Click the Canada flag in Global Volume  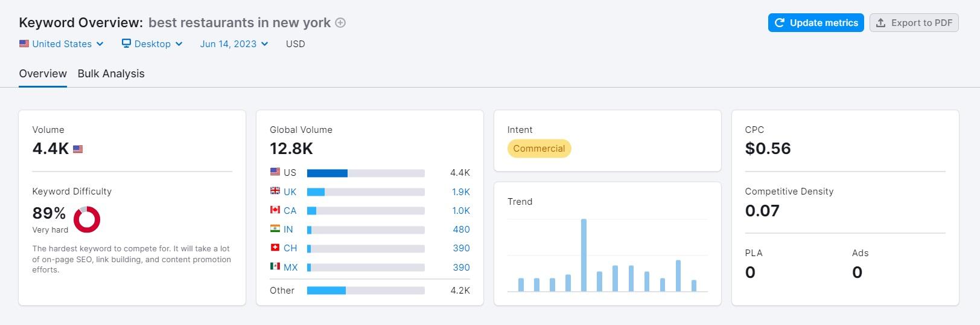[275, 210]
